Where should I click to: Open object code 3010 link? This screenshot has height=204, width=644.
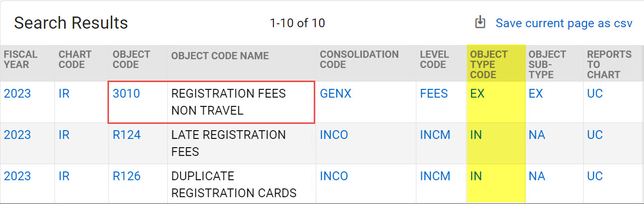pos(126,94)
